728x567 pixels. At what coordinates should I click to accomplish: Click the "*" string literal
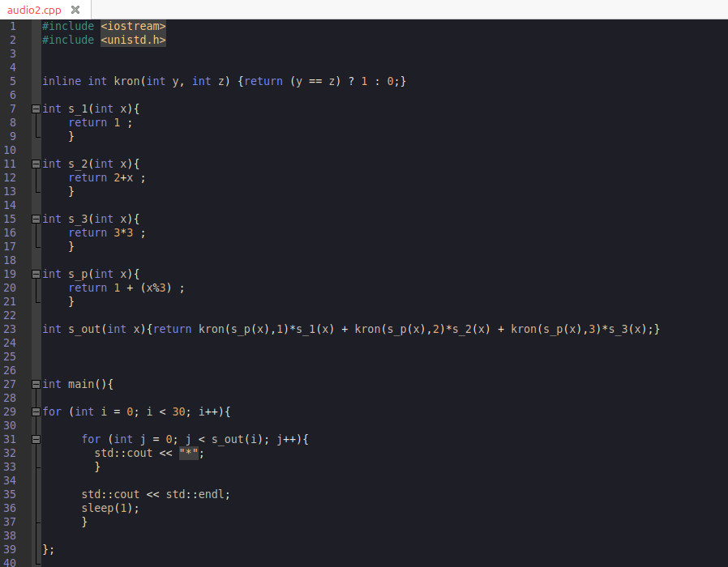(x=189, y=454)
